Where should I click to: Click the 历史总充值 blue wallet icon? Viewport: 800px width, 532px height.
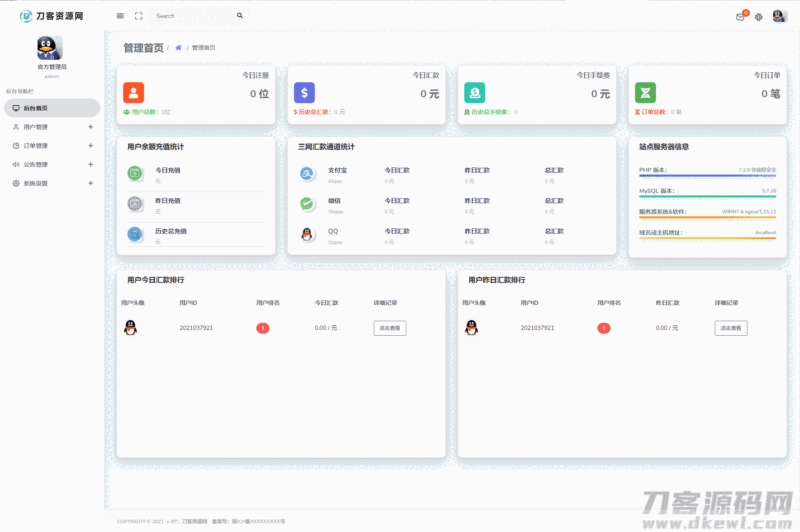[134, 234]
